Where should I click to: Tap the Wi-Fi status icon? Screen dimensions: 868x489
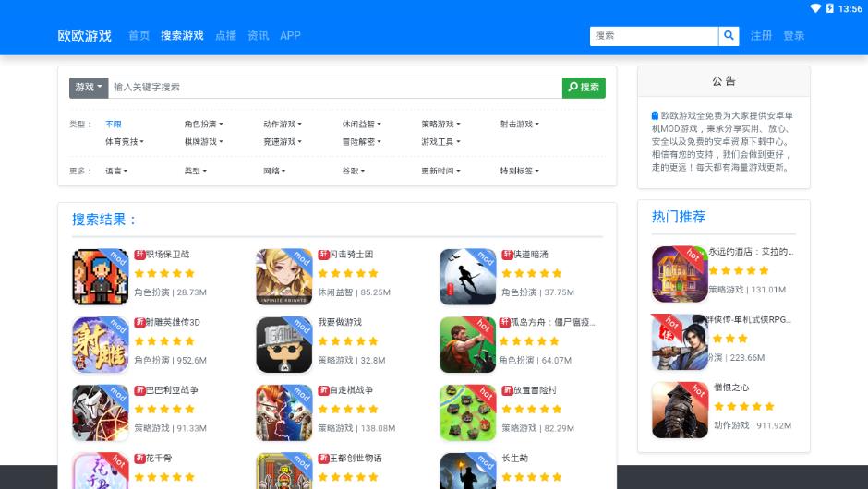815,8
